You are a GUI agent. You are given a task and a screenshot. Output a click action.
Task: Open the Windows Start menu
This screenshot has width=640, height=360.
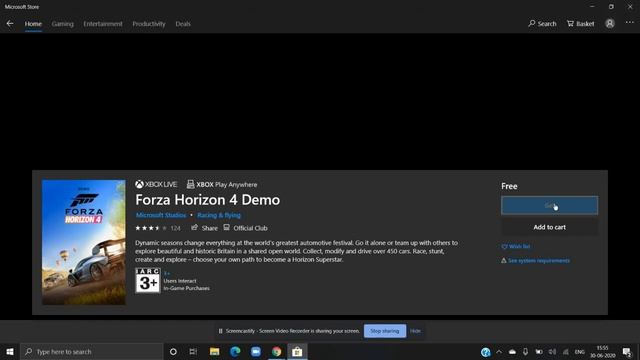coord(10,351)
